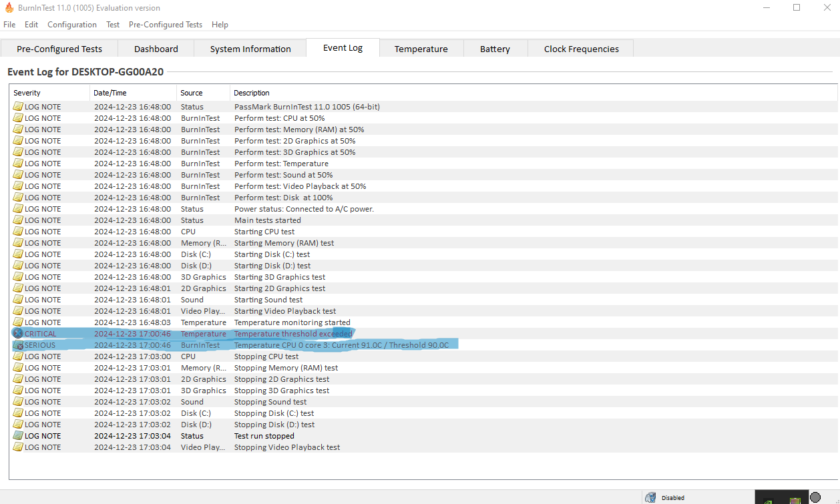Switch to the Clock Frequencies tab

pyautogui.click(x=581, y=49)
